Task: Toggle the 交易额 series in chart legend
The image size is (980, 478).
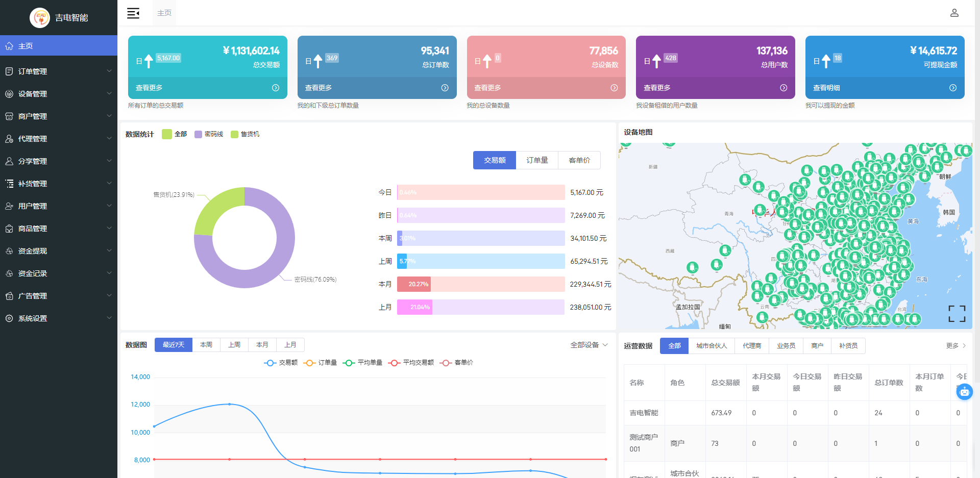Action: point(281,363)
